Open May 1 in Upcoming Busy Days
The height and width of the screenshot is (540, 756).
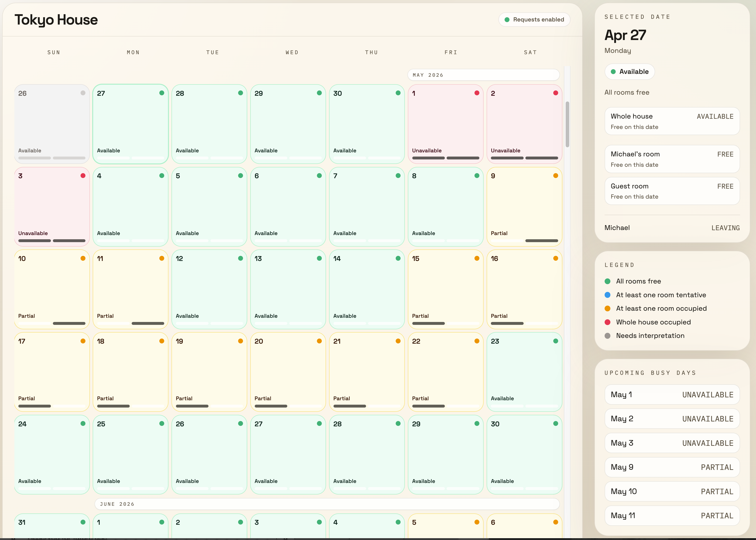tap(672, 395)
